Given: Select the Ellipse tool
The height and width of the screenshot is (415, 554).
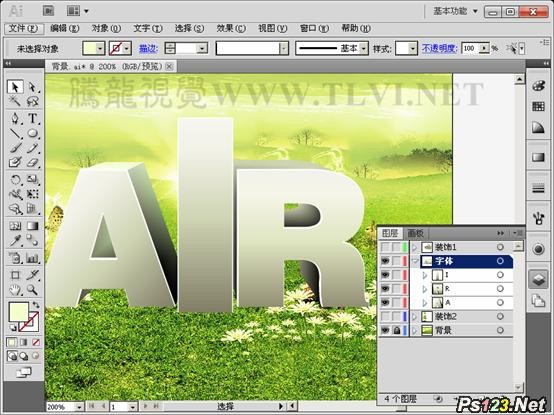Looking at the screenshot, I should click(x=33, y=133).
